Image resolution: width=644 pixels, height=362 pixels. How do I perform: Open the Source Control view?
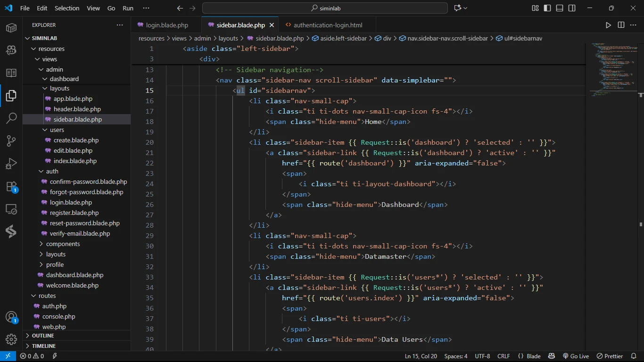point(11,140)
